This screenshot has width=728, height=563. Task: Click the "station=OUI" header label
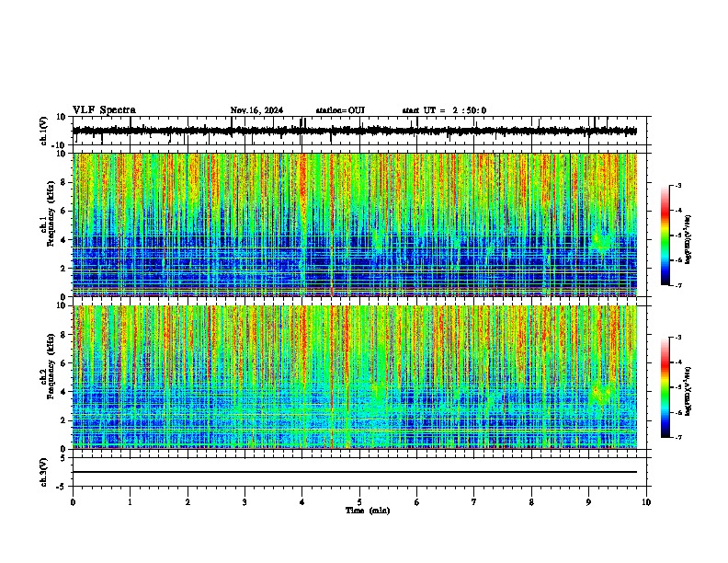pyautogui.click(x=340, y=110)
